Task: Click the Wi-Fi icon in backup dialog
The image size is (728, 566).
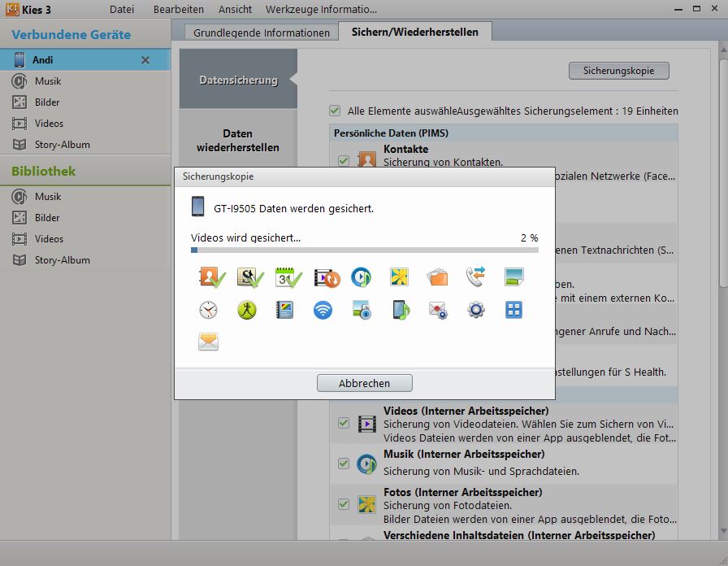Action: [323, 310]
